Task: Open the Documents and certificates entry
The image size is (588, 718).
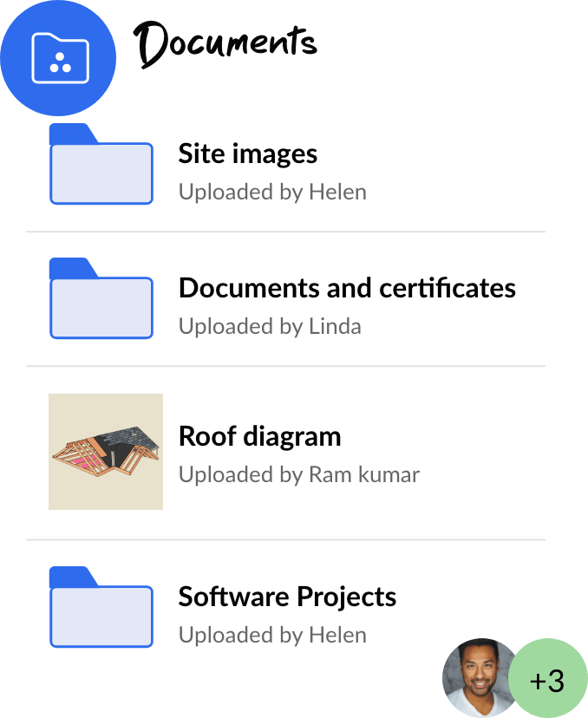Action: [x=346, y=288]
